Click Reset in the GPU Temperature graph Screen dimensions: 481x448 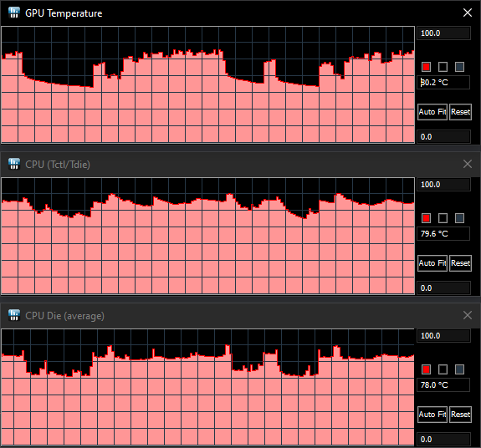point(460,112)
